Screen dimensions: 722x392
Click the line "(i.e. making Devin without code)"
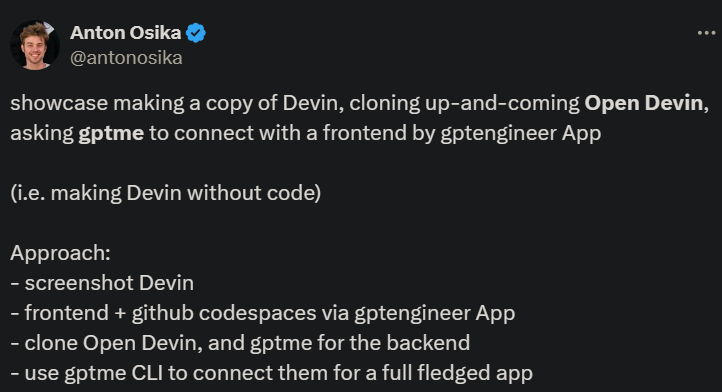pos(166,193)
